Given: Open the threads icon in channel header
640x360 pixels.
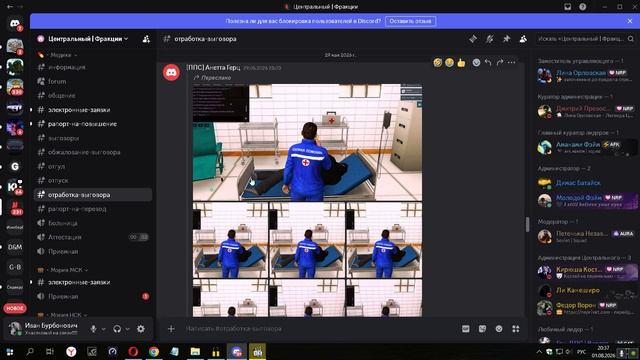Looking at the screenshot, I should tap(473, 39).
